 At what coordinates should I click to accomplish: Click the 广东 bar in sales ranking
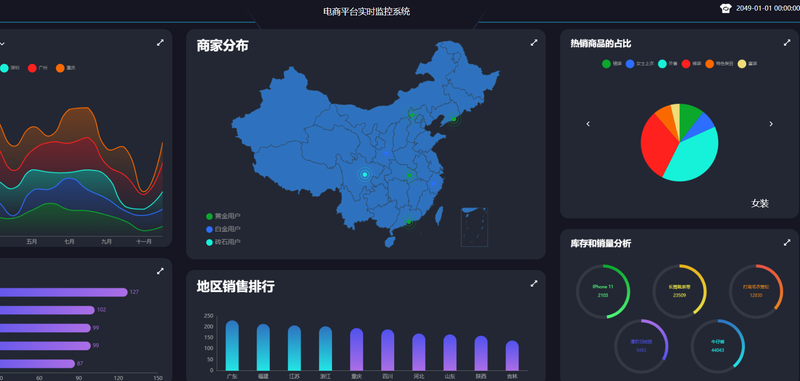[232, 345]
